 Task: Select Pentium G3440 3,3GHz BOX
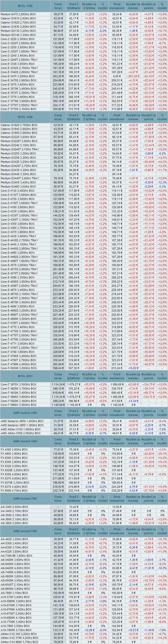click(18, 174)
